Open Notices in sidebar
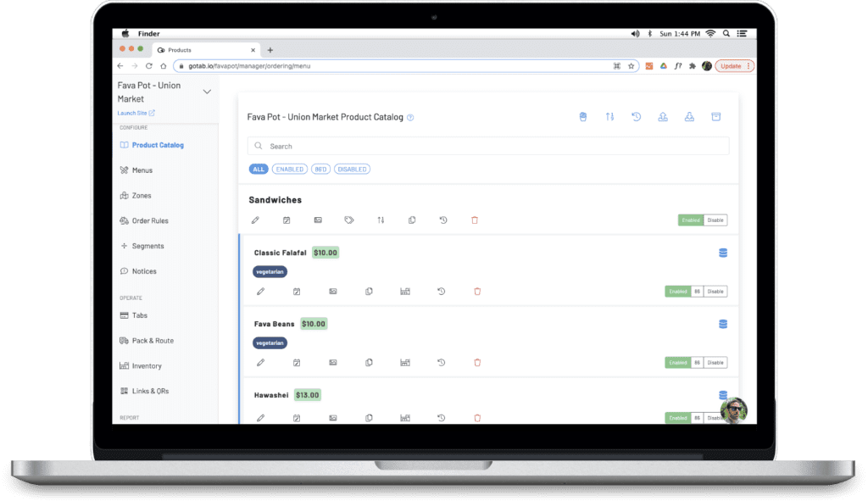This screenshot has height=501, width=868. point(138,271)
